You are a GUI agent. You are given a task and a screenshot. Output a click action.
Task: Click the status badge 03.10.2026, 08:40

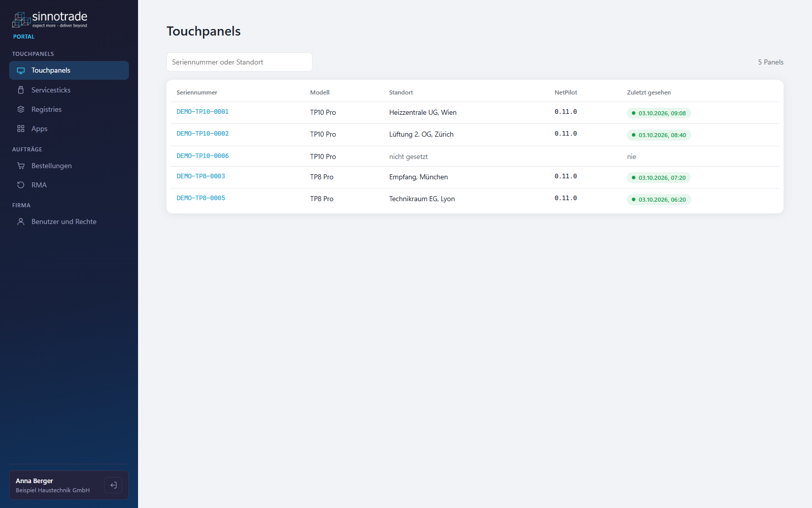click(659, 135)
